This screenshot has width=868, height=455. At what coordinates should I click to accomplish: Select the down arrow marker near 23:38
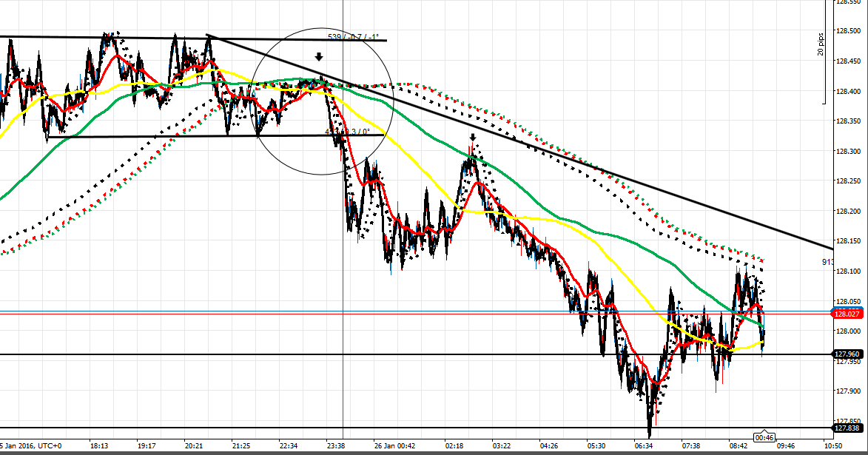[x=319, y=56]
